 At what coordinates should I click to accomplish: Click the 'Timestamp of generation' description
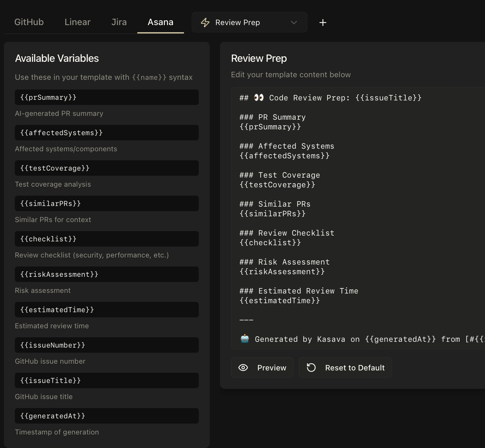[57, 432]
